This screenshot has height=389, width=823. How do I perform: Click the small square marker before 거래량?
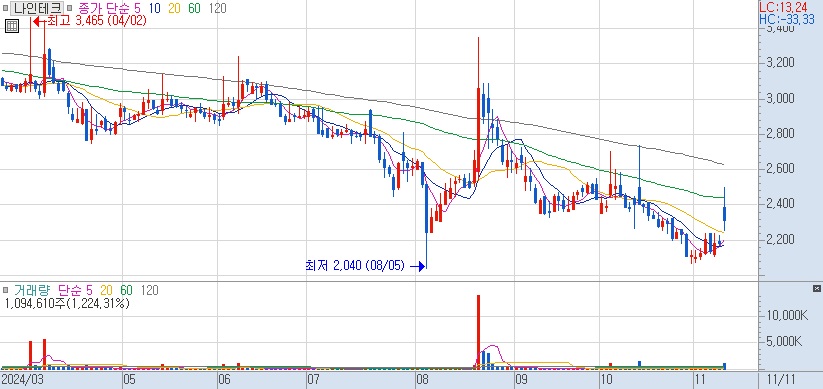tap(6, 290)
